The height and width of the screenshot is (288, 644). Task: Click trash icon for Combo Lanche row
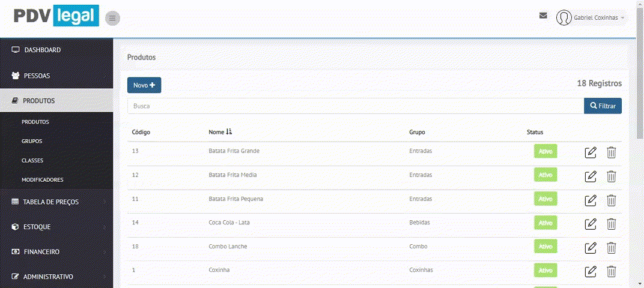click(x=611, y=247)
